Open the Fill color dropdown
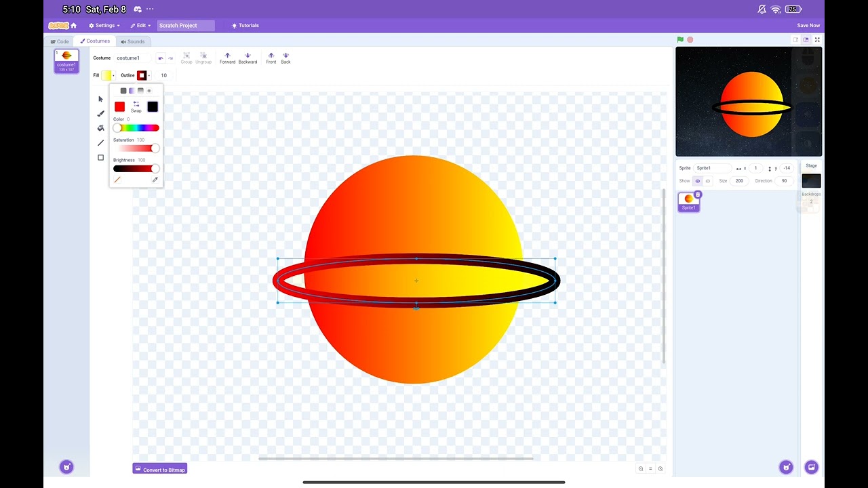The height and width of the screenshot is (488, 868). (x=108, y=75)
